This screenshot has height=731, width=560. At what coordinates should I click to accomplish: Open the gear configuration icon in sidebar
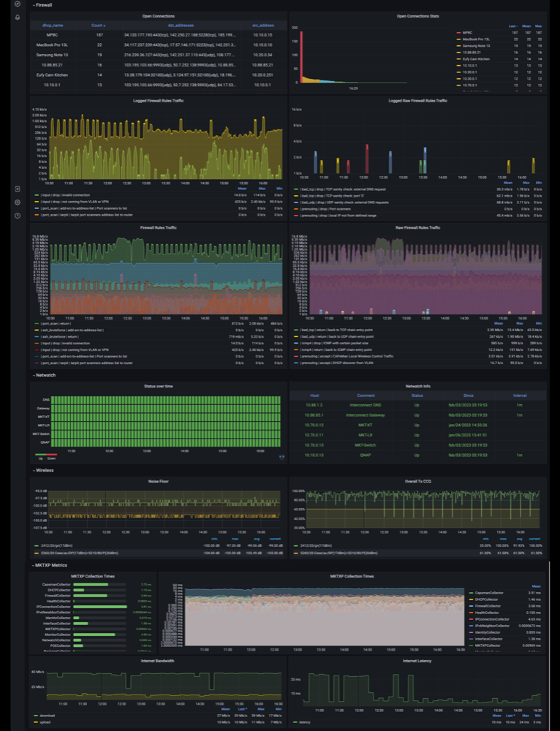[18, 202]
